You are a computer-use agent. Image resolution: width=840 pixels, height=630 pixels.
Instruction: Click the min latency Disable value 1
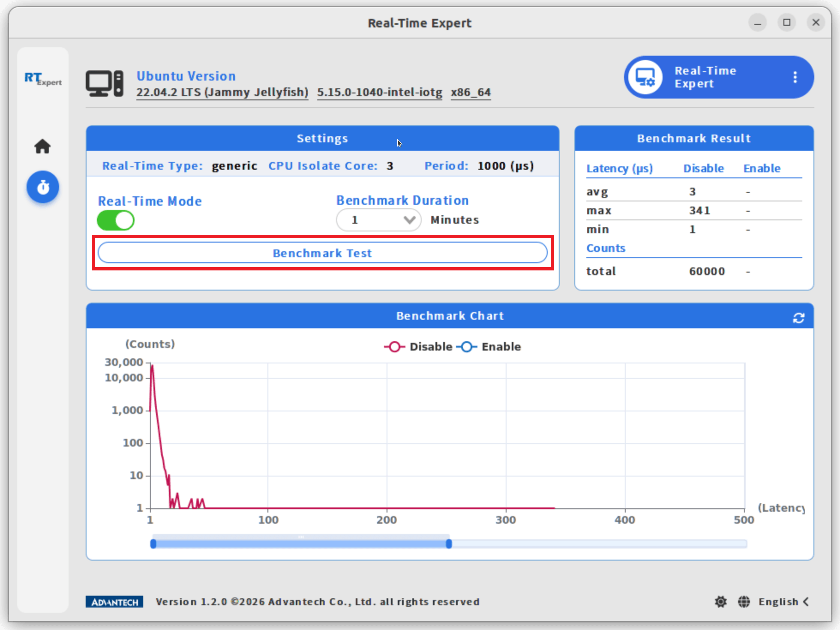coord(692,229)
